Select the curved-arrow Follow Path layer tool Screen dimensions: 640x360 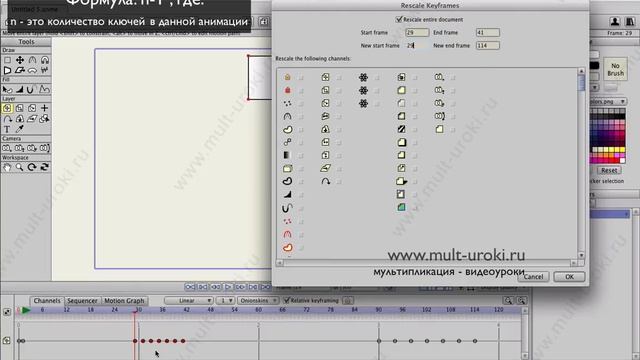point(7,119)
